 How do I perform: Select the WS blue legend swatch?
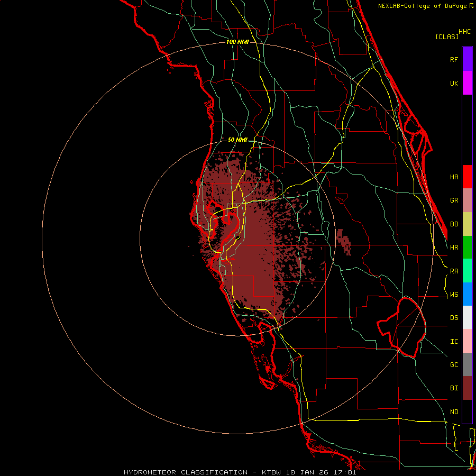467,294
